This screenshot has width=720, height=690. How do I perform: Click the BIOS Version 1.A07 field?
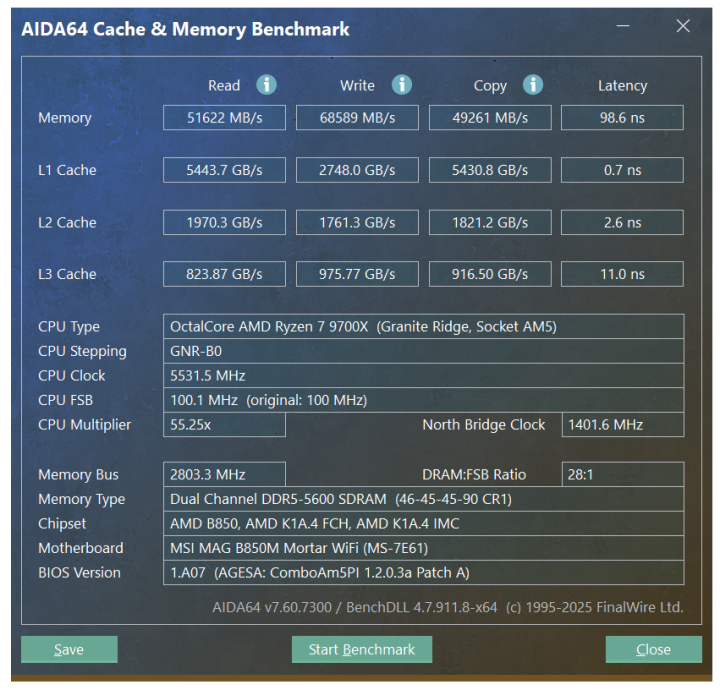[x=423, y=572]
